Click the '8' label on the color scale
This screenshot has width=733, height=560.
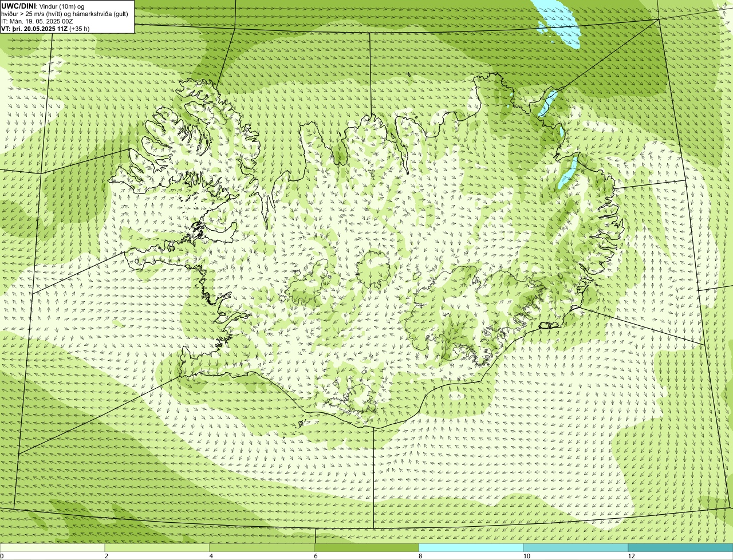421,556
